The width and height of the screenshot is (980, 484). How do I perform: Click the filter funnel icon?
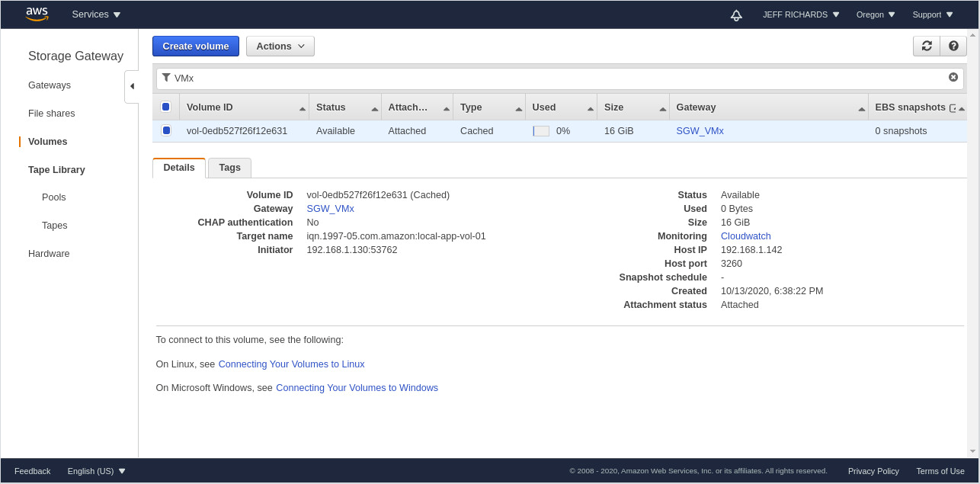click(166, 78)
